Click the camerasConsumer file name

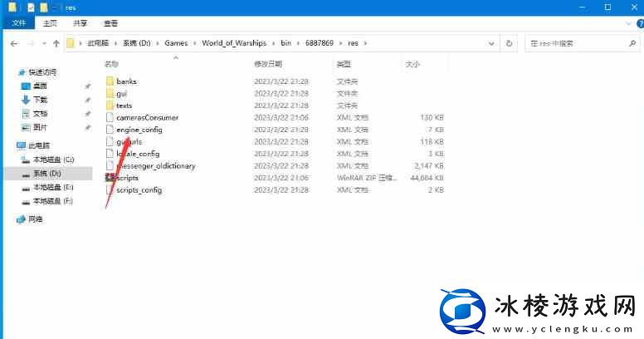pyautogui.click(x=148, y=118)
